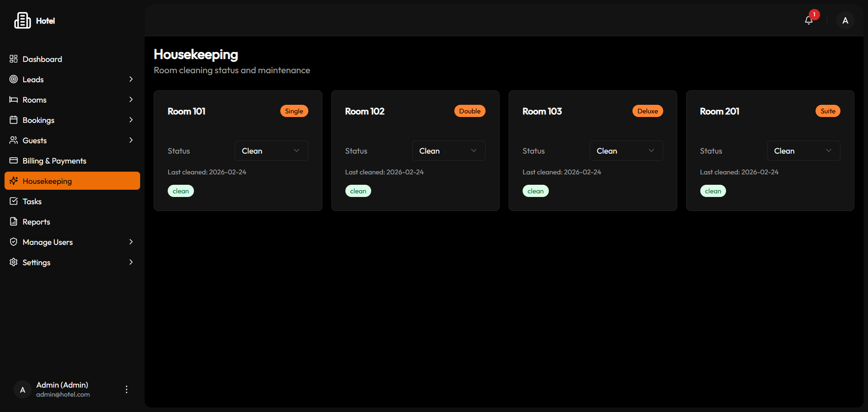868x412 pixels.
Task: Expand the Settings submenu arrow
Action: 131,262
